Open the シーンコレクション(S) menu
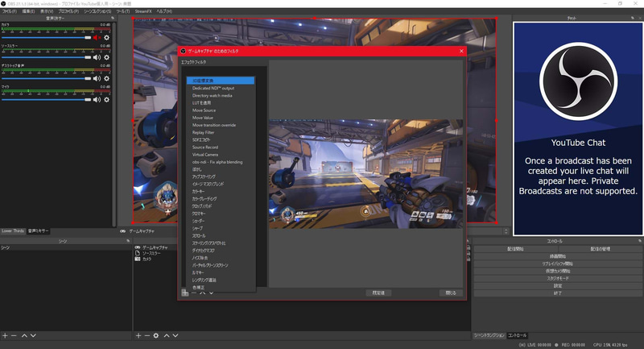Image resolution: width=644 pixels, height=349 pixels. (97, 11)
